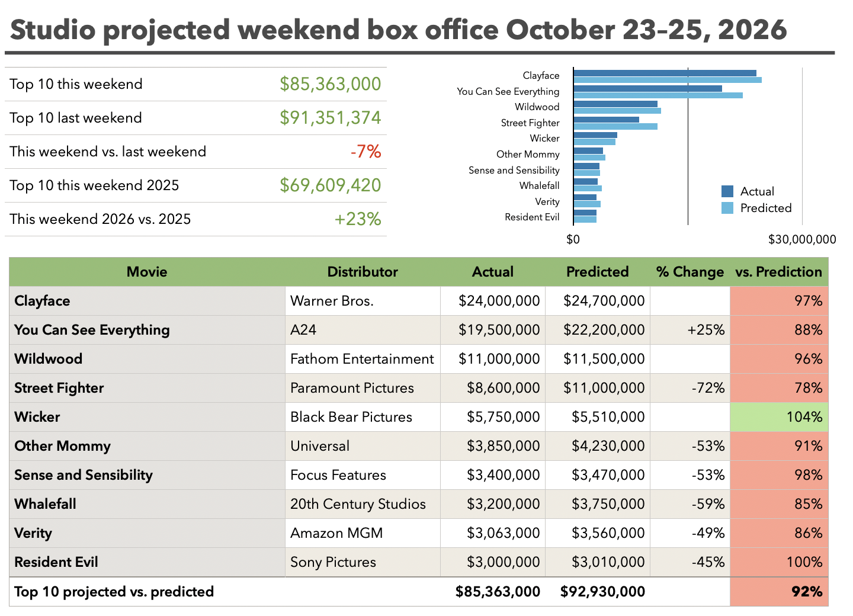Click the 'Warner Bros.' distributor cell

pyautogui.click(x=363, y=301)
